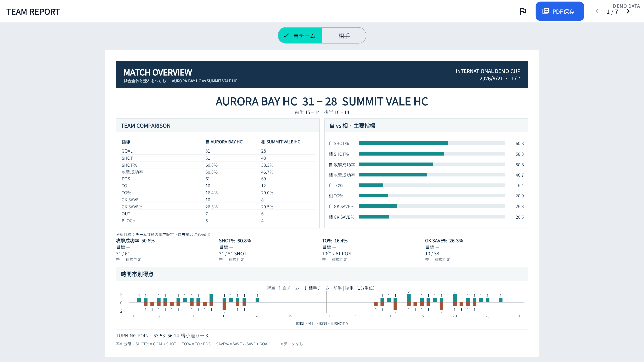Select the GOAL row in comparison table
The height and width of the screenshot is (362, 644).
(218, 151)
